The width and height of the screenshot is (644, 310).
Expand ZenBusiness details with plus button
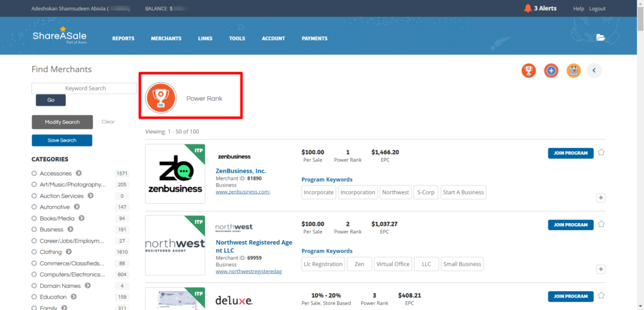coord(601,197)
